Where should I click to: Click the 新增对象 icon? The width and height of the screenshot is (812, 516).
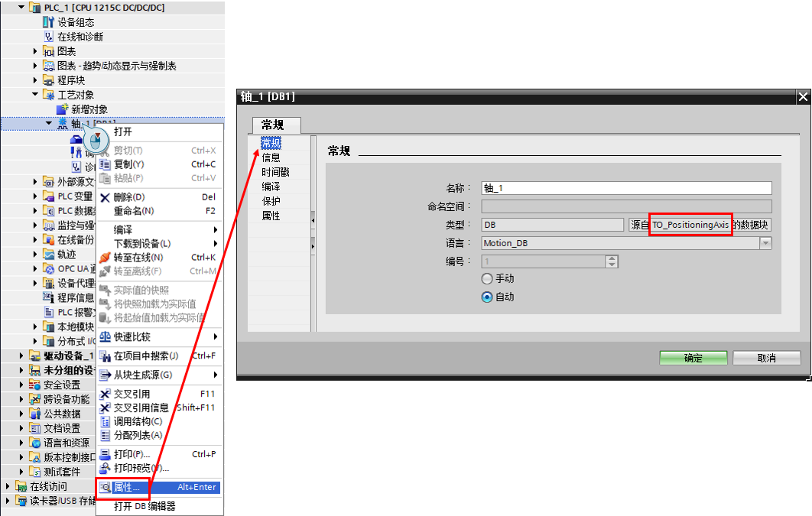62,109
